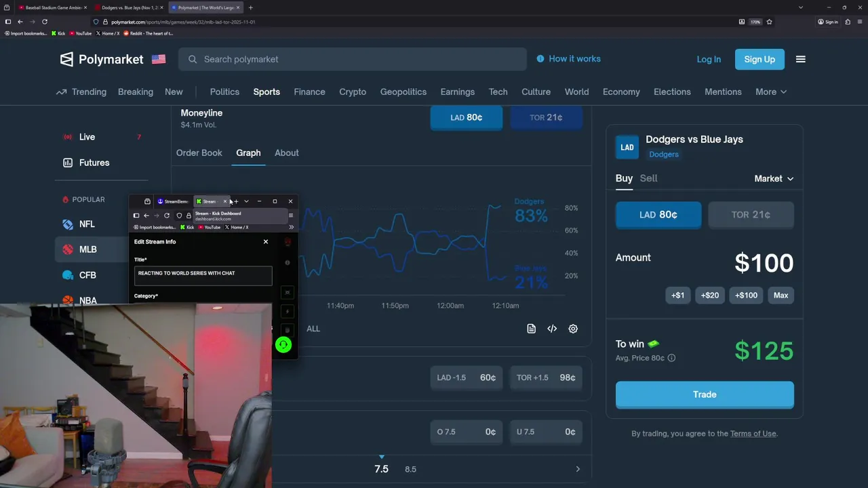Select TOR 21¢ in trade panel

(x=751, y=215)
